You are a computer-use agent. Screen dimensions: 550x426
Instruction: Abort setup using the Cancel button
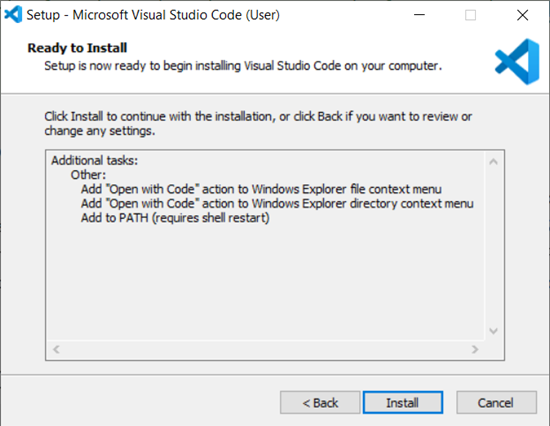tap(496, 402)
